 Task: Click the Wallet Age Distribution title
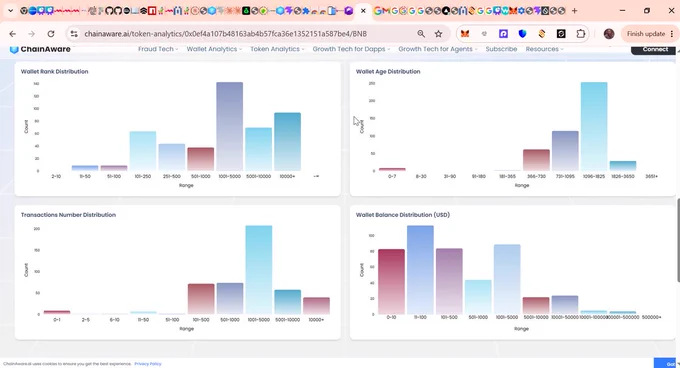(388, 72)
